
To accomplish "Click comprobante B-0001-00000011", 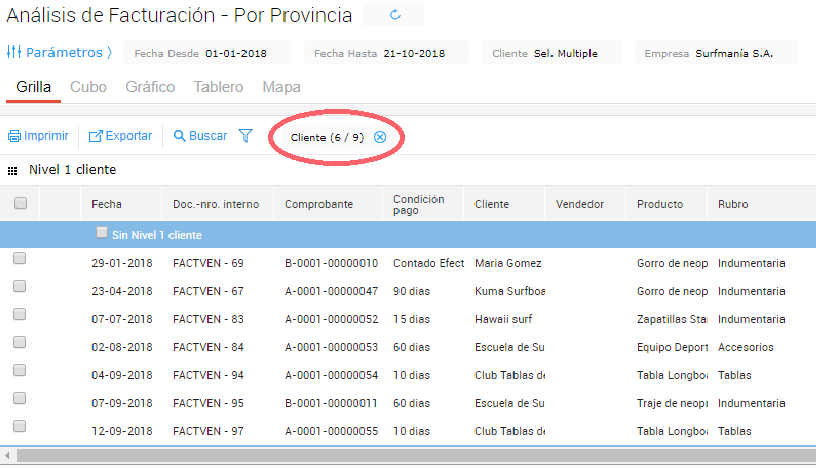I will click(x=331, y=403).
